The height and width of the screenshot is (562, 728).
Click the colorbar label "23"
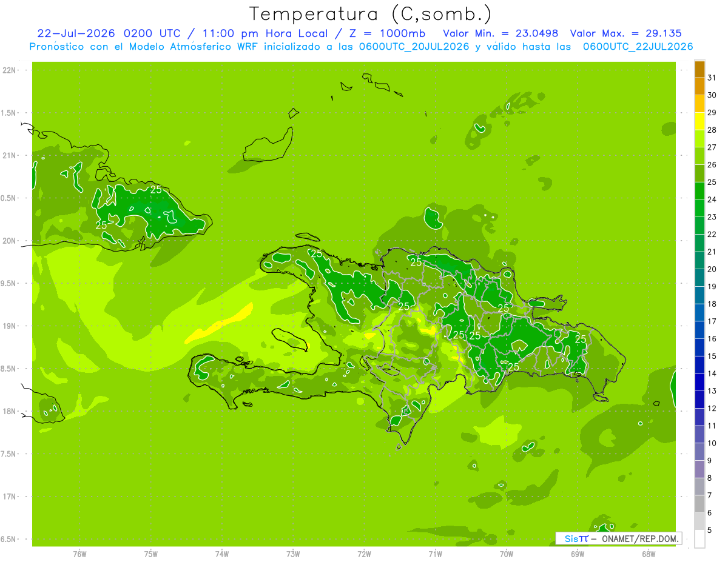712,216
